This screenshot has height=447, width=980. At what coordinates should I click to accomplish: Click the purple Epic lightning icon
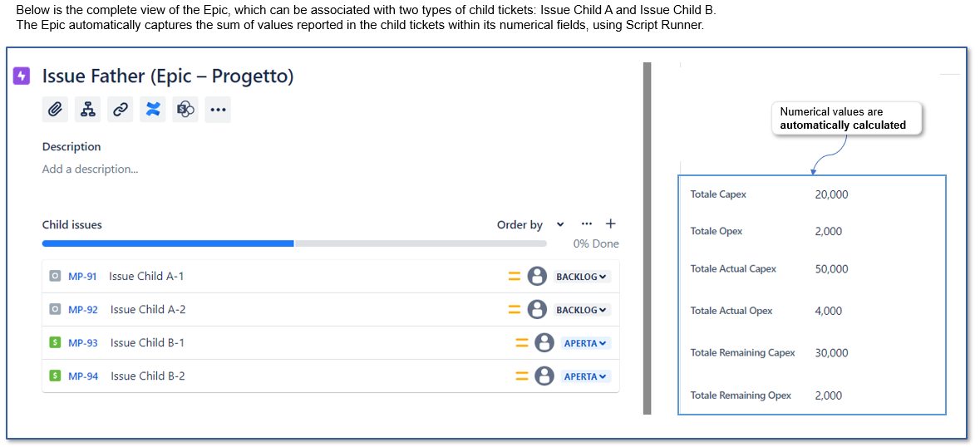pos(22,76)
